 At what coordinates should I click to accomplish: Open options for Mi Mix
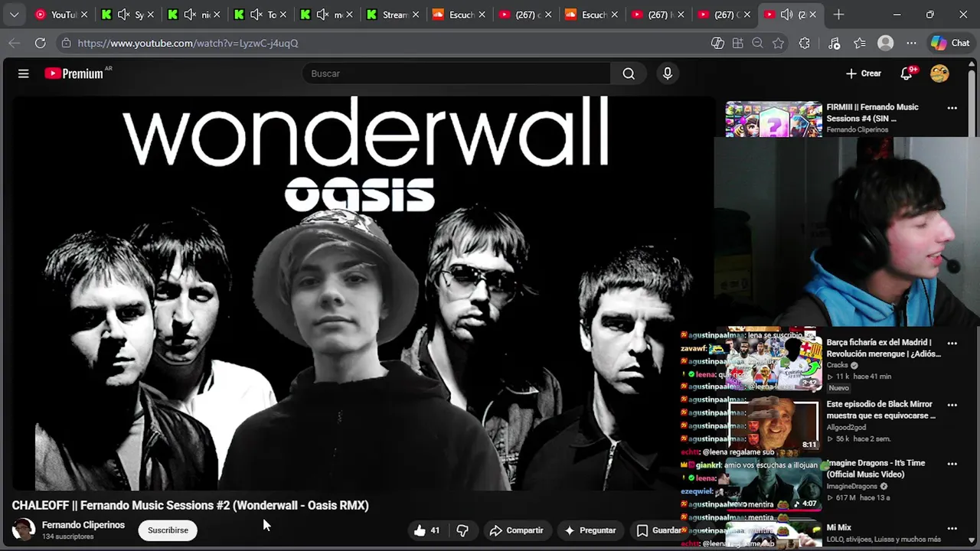(952, 528)
